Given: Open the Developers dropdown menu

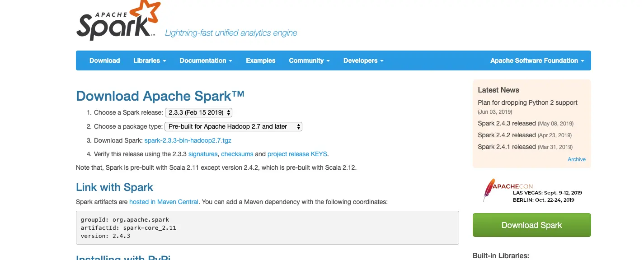Looking at the screenshot, I should coord(363,60).
